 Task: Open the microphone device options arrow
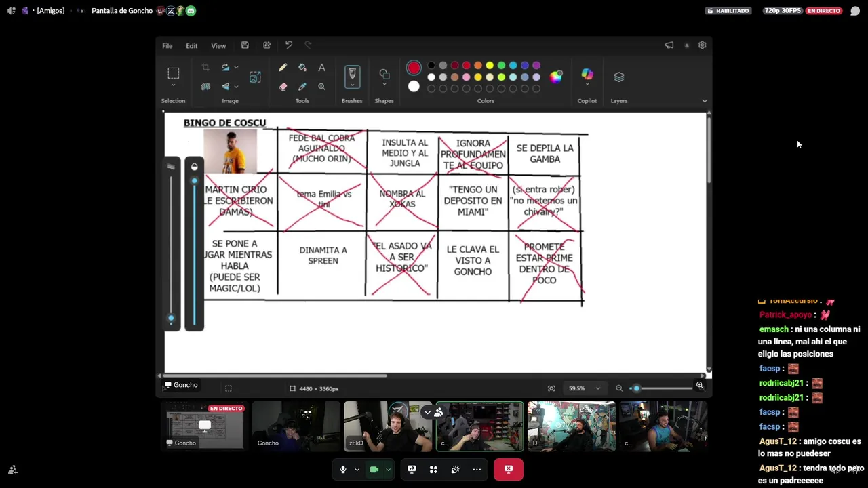[357, 469]
